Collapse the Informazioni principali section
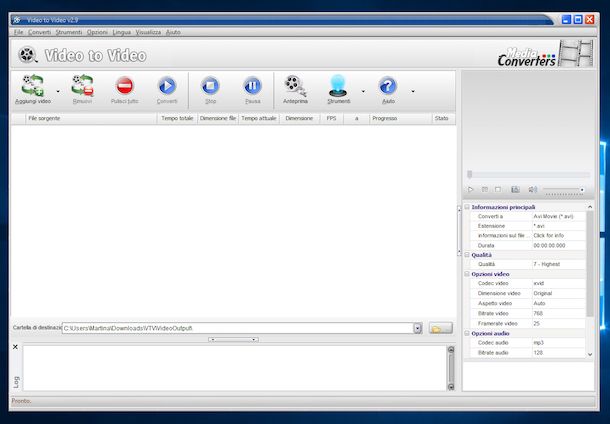This screenshot has height=424, width=610. (467, 207)
